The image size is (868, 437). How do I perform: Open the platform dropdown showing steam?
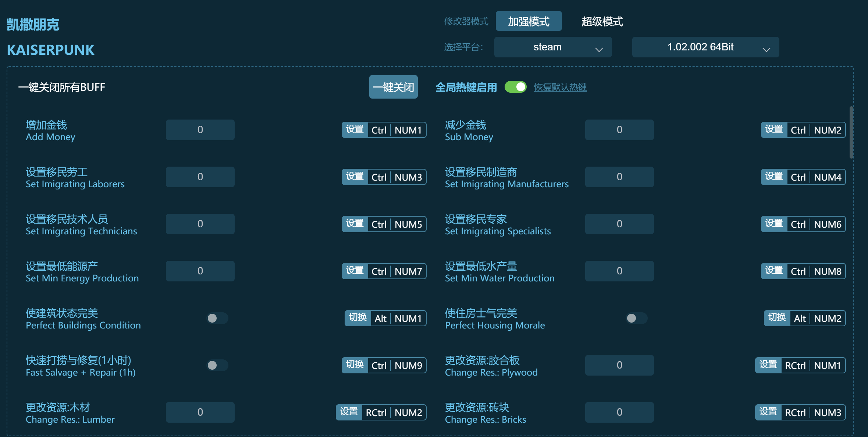[x=553, y=47]
